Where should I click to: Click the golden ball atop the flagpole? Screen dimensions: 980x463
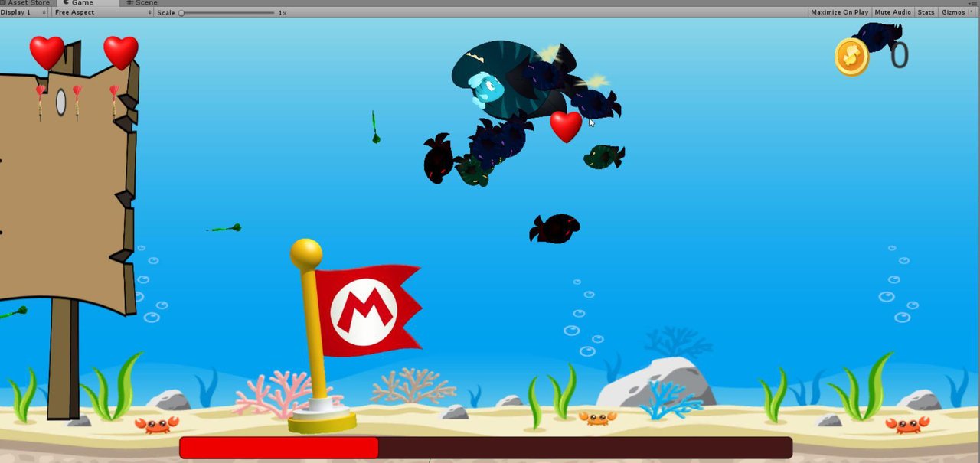305,253
